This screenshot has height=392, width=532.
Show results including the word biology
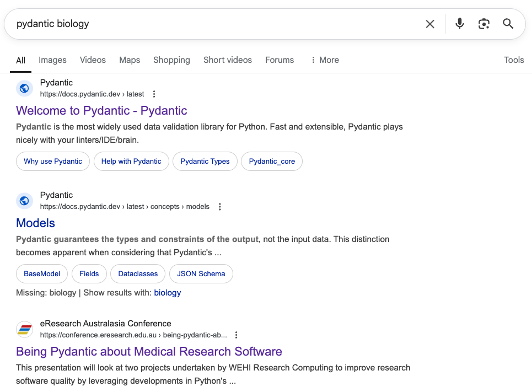[167, 293]
